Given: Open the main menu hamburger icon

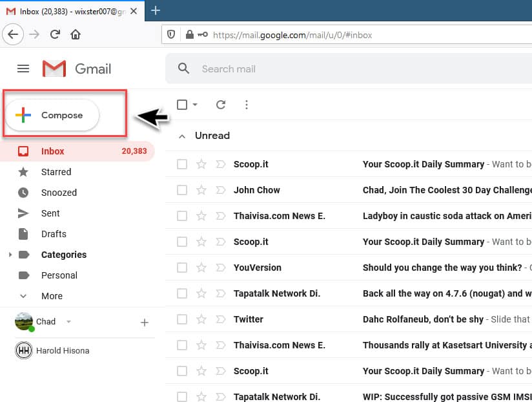Looking at the screenshot, I should tap(23, 69).
